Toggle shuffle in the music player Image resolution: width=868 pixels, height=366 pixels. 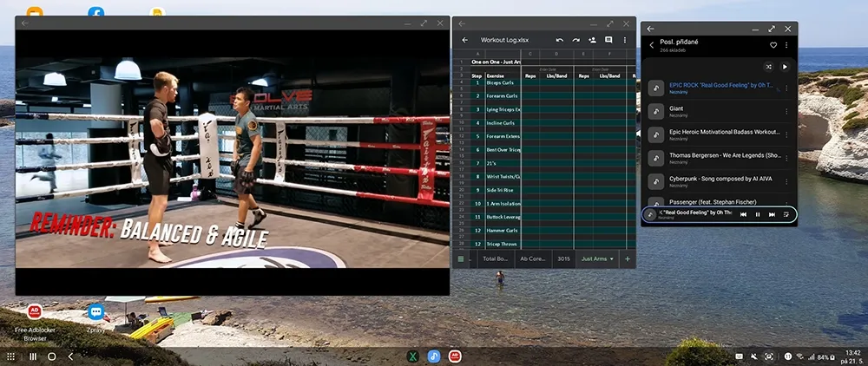coord(768,66)
